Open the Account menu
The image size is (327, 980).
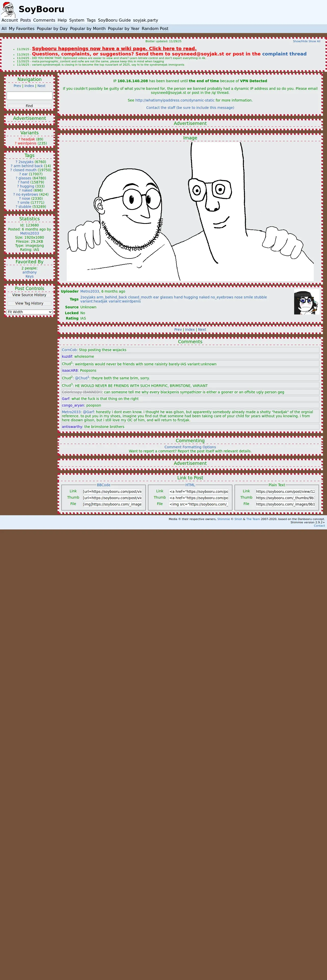point(9,20)
